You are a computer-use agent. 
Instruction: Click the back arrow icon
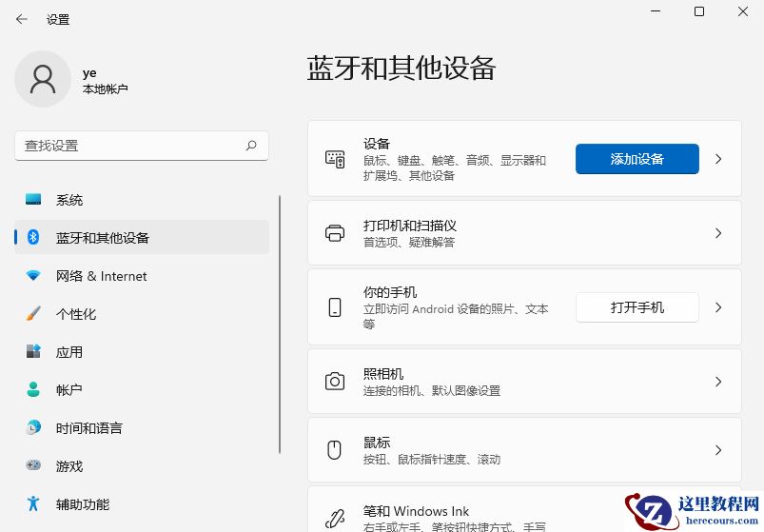22,19
